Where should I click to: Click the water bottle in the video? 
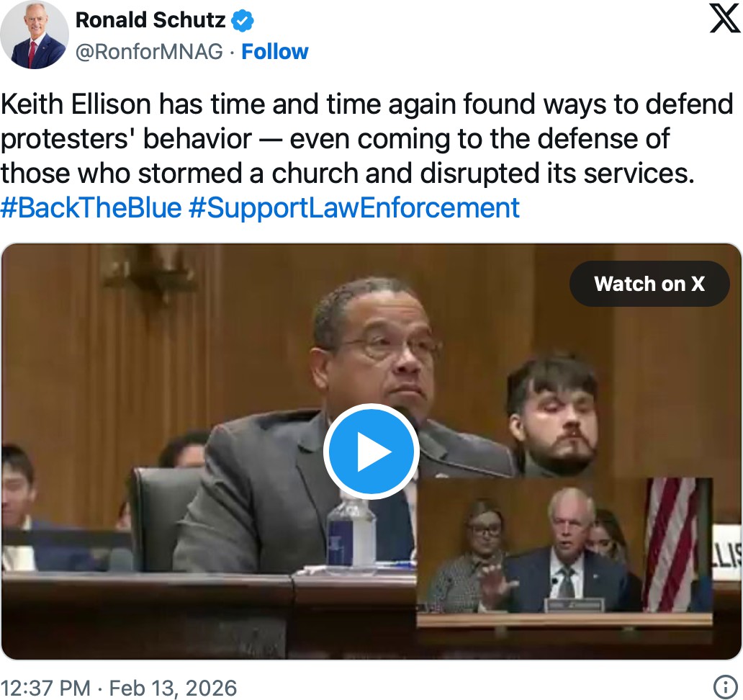point(351,534)
